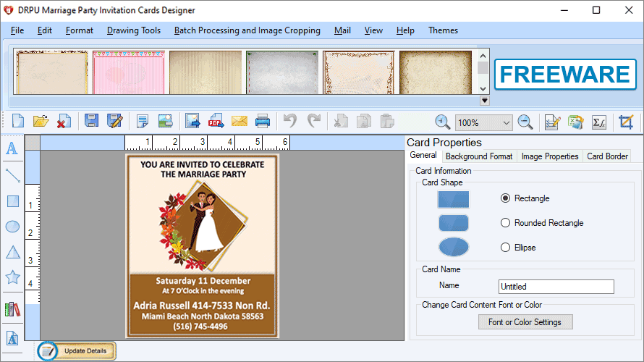Viewport: 644px width, 362px height.
Task: Choose the tan striped background template
Action: (x=206, y=72)
